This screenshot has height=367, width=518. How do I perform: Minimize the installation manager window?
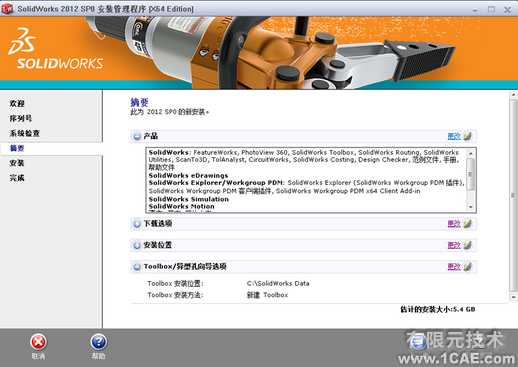pyautogui.click(x=475, y=9)
